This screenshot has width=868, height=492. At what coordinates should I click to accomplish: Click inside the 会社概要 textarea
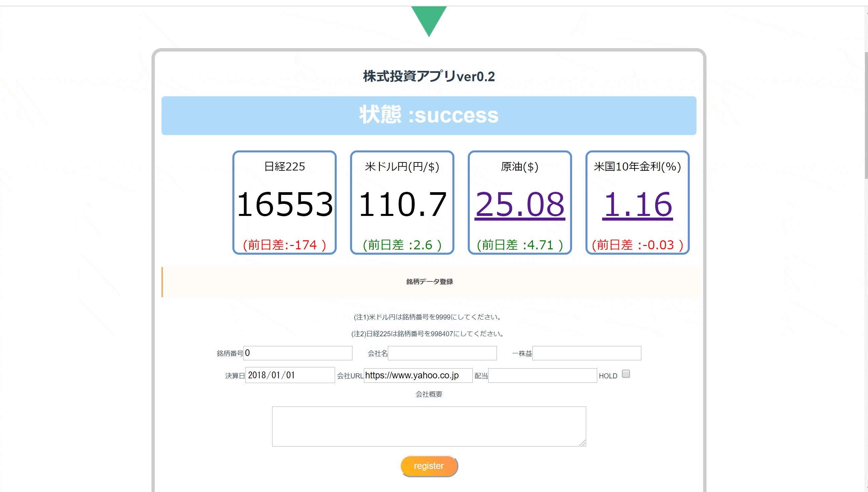point(429,426)
